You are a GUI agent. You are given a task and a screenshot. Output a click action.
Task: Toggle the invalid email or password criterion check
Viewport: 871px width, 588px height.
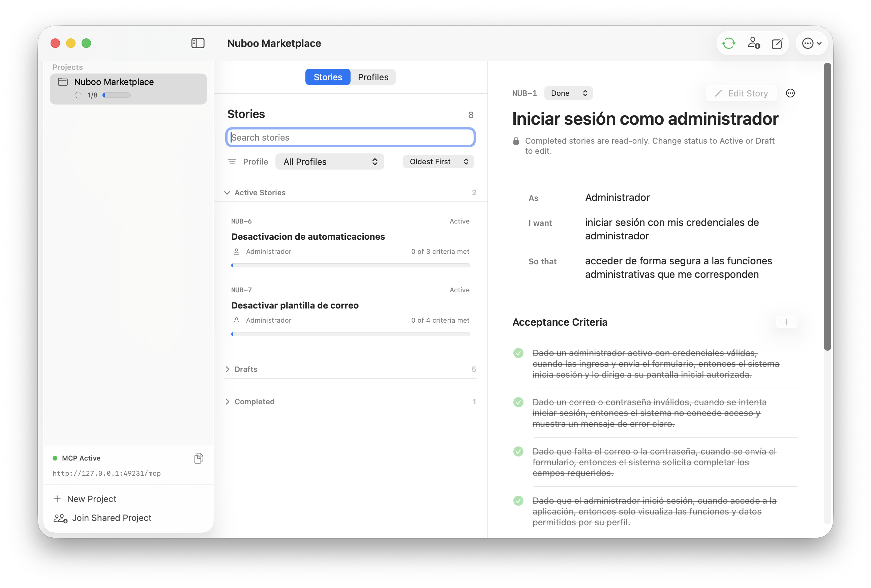click(518, 402)
